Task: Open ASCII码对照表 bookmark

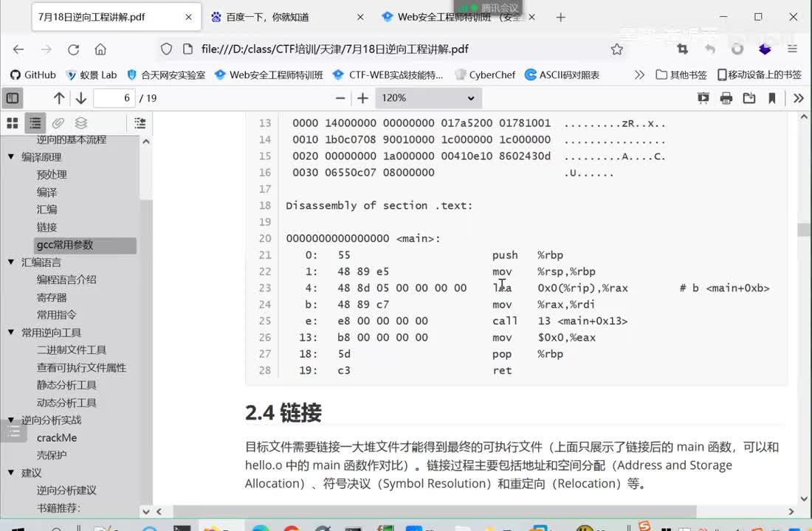Action: 562,75
